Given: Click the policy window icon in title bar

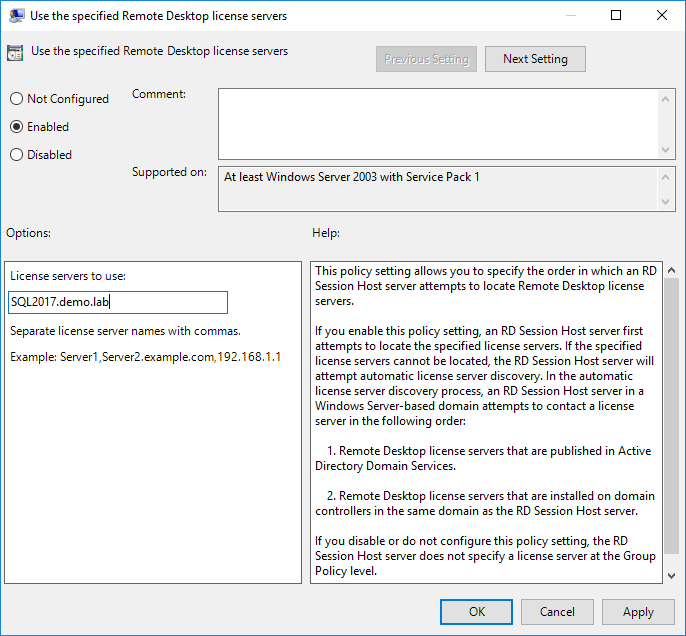Looking at the screenshot, I should [17, 16].
